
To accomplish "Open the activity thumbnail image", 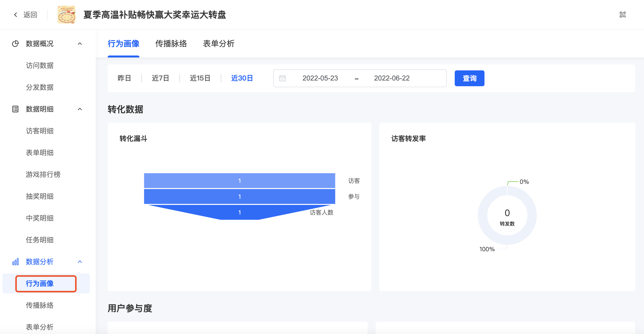I will (x=66, y=15).
